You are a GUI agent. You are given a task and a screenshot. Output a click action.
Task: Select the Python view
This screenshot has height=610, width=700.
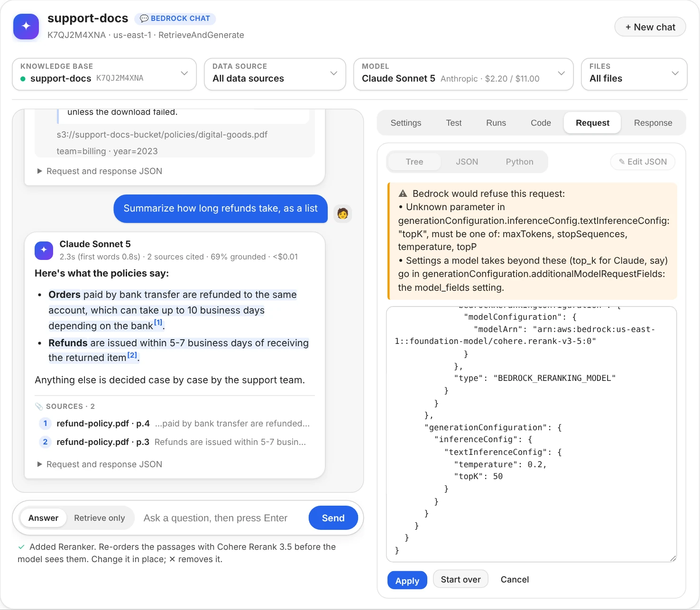520,162
